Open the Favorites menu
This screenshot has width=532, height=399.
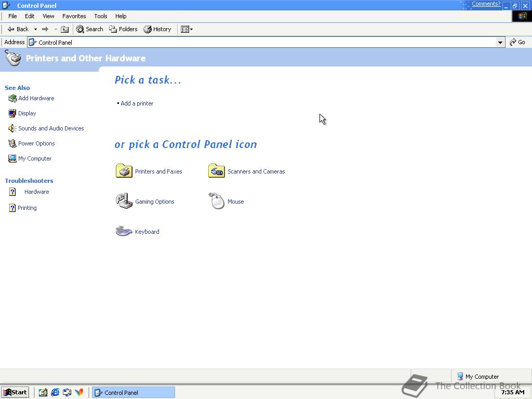(74, 16)
